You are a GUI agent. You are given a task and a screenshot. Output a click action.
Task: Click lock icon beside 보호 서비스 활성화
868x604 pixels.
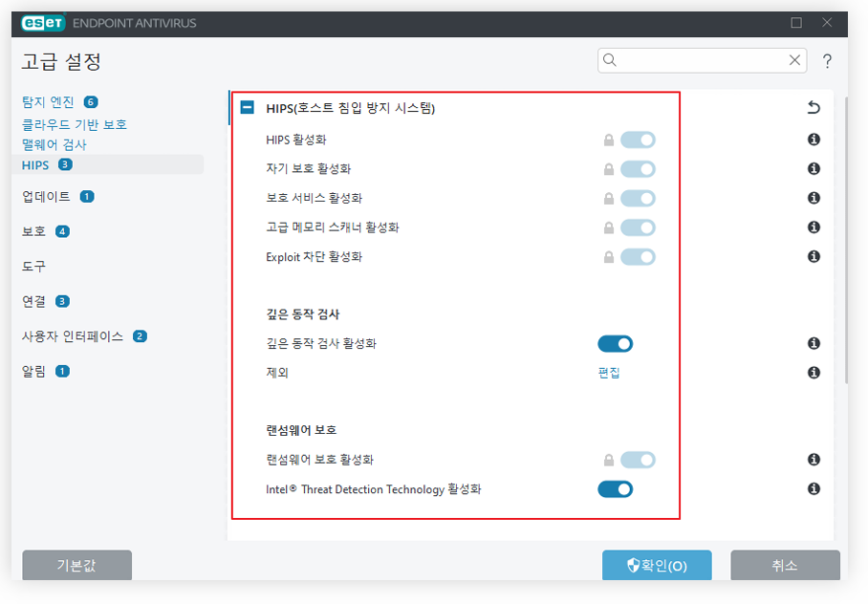(609, 198)
